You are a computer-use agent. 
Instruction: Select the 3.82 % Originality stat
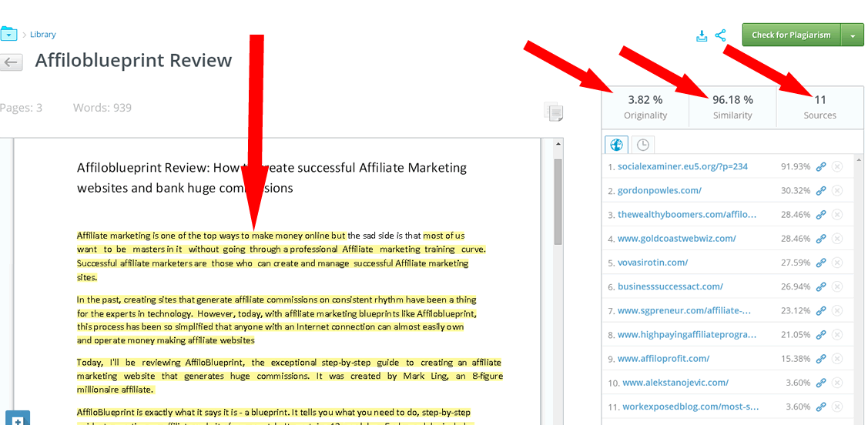pyautogui.click(x=645, y=107)
